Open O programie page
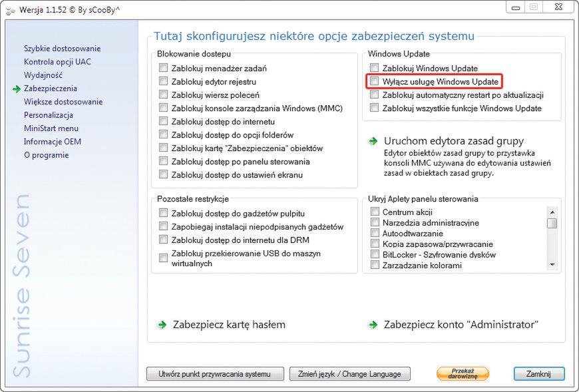This screenshot has height=392, width=579. pos(46,154)
